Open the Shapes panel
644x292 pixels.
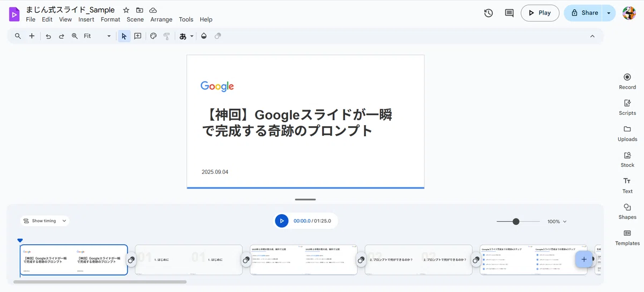coord(627,211)
